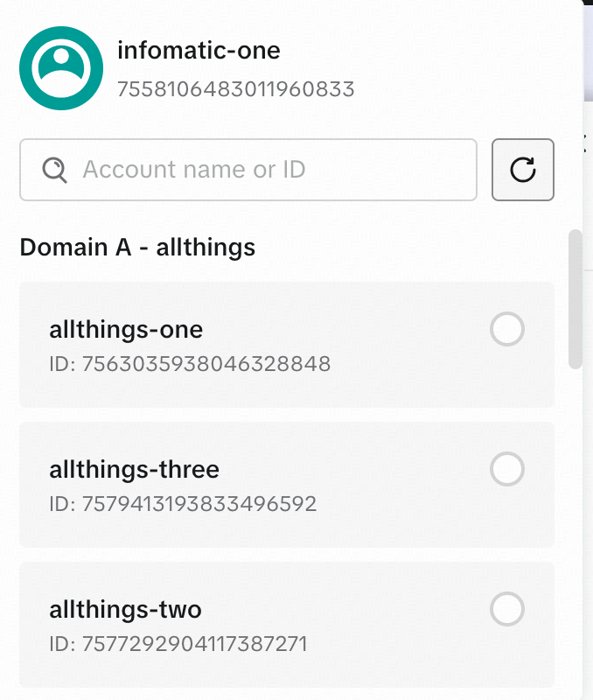Viewport: 593px width, 700px height.
Task: Click the Domain A - allthings heading
Action: coord(137,248)
